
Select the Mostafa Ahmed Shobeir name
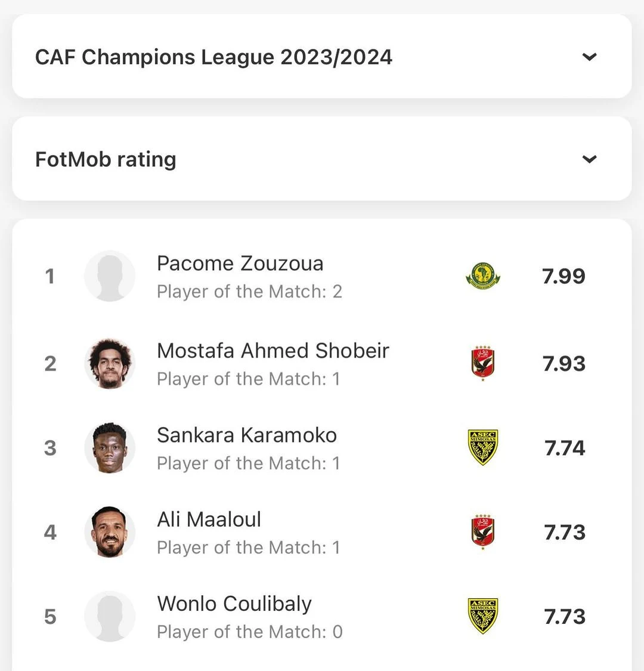(273, 351)
